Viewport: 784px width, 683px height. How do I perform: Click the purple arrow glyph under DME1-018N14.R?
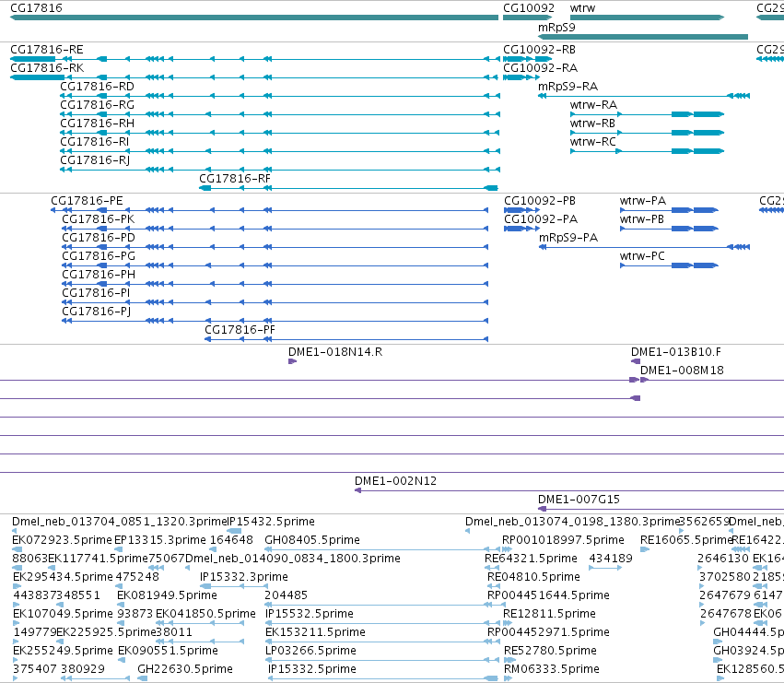[x=292, y=361]
